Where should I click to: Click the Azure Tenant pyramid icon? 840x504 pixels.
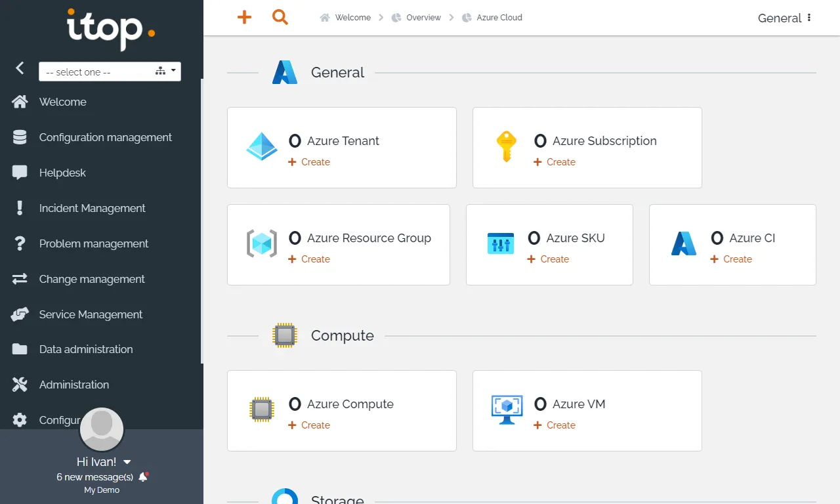(x=262, y=148)
